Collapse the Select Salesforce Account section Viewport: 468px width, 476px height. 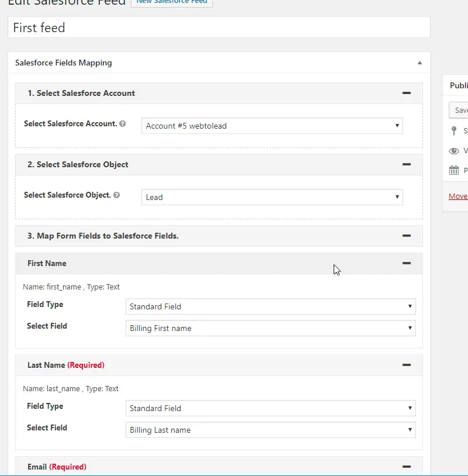[406, 92]
